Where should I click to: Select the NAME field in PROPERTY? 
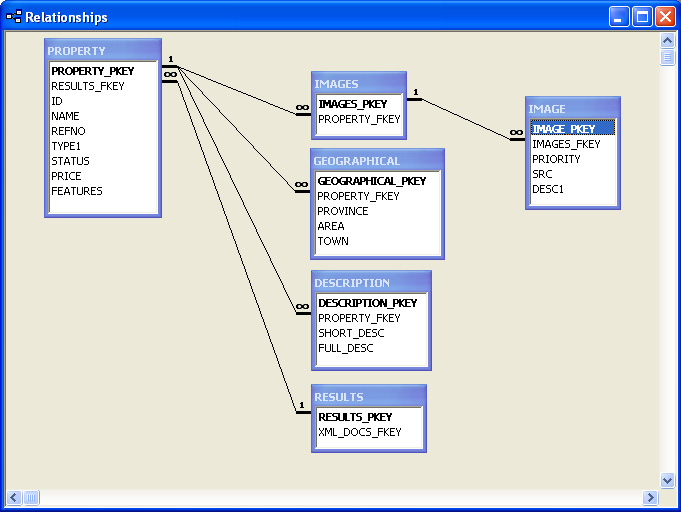[x=103, y=116]
